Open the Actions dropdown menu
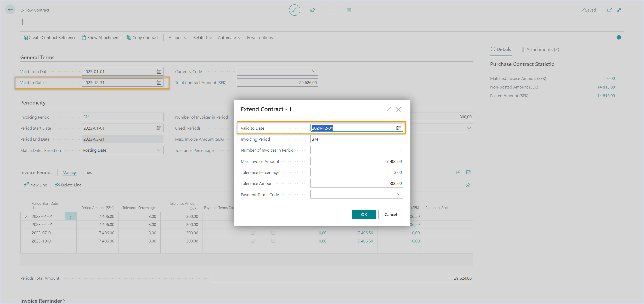Image resolution: width=644 pixels, height=304 pixels. pos(177,37)
